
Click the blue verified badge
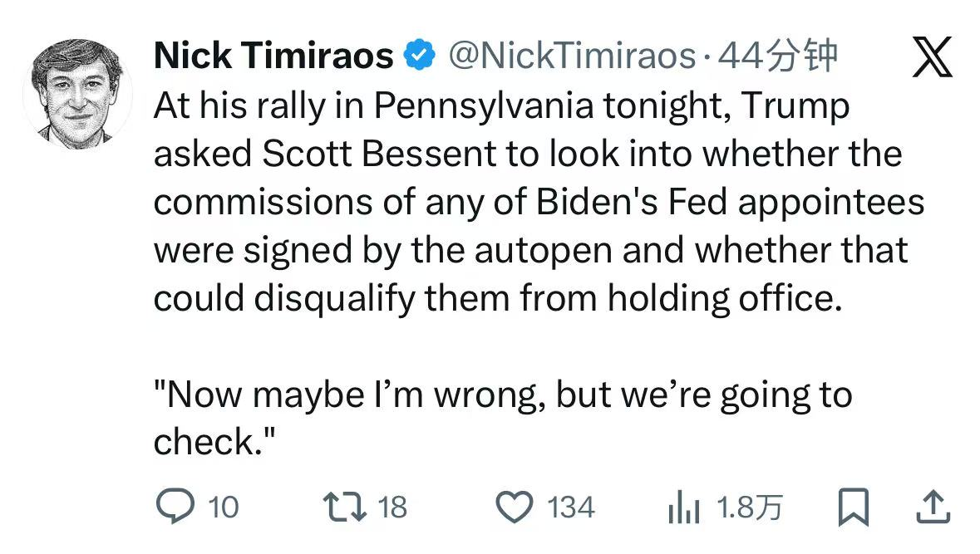(x=420, y=56)
